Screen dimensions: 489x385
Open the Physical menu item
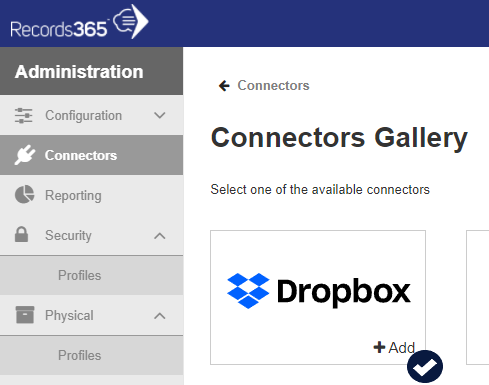click(x=91, y=315)
